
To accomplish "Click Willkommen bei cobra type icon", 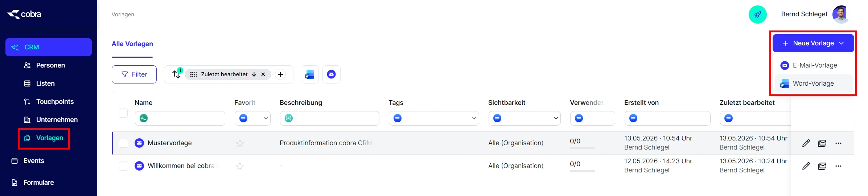I will tap(139, 166).
